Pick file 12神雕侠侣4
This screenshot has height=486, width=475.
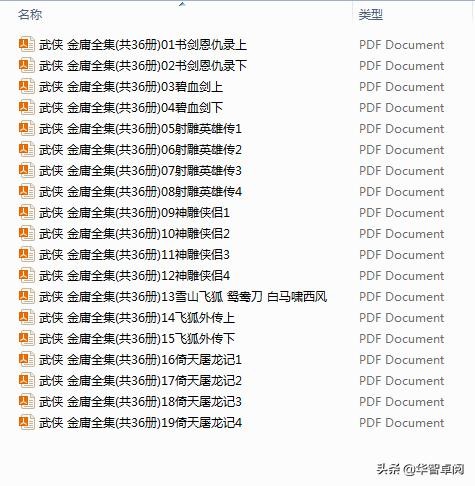click(x=134, y=276)
